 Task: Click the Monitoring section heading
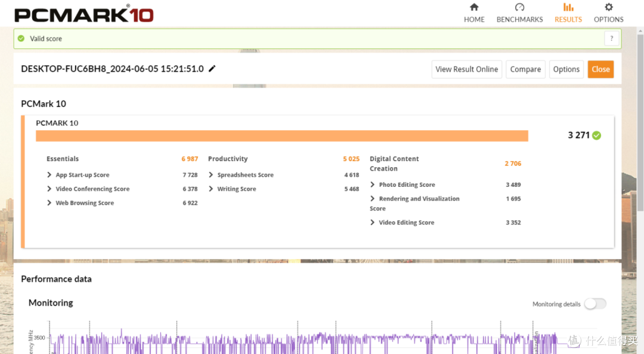[x=51, y=303]
